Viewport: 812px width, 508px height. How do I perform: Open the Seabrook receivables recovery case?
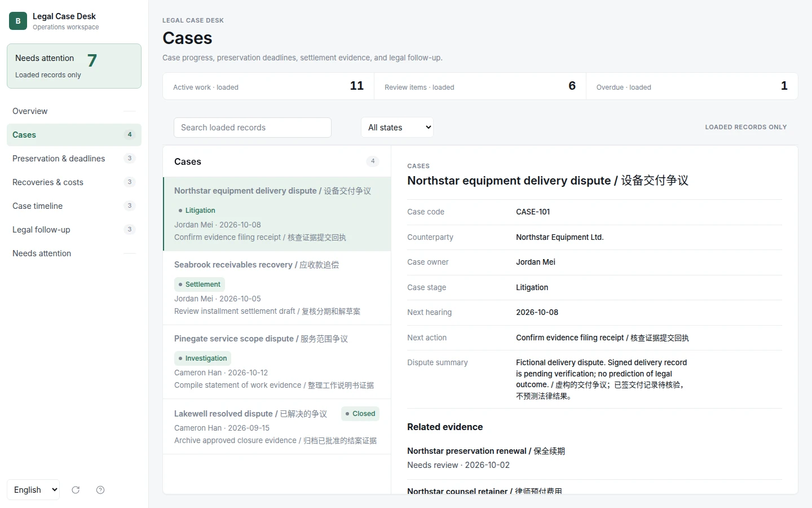coord(277,288)
